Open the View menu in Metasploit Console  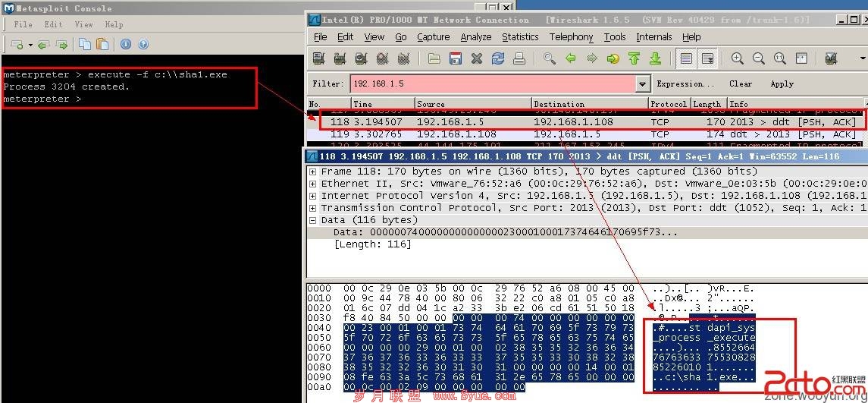(x=83, y=24)
